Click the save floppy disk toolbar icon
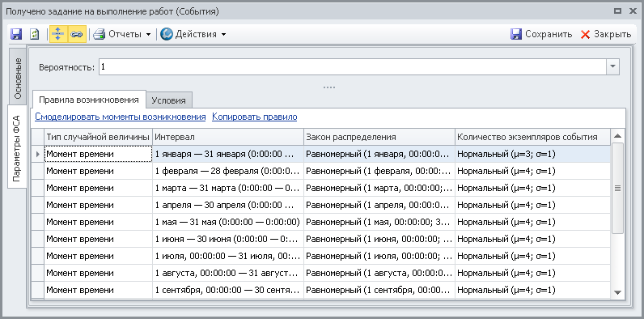The image size is (644, 319). point(16,34)
